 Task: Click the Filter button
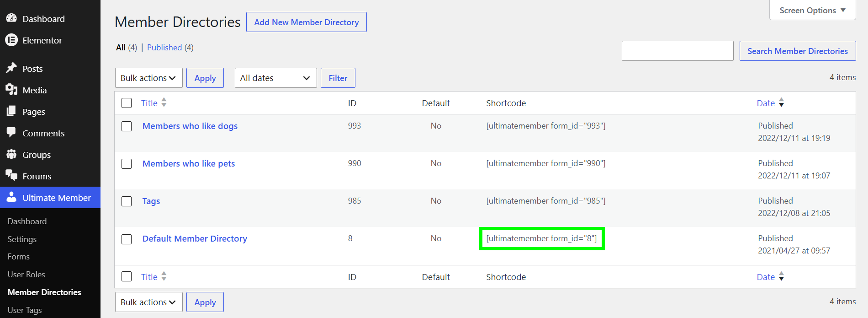click(x=338, y=78)
